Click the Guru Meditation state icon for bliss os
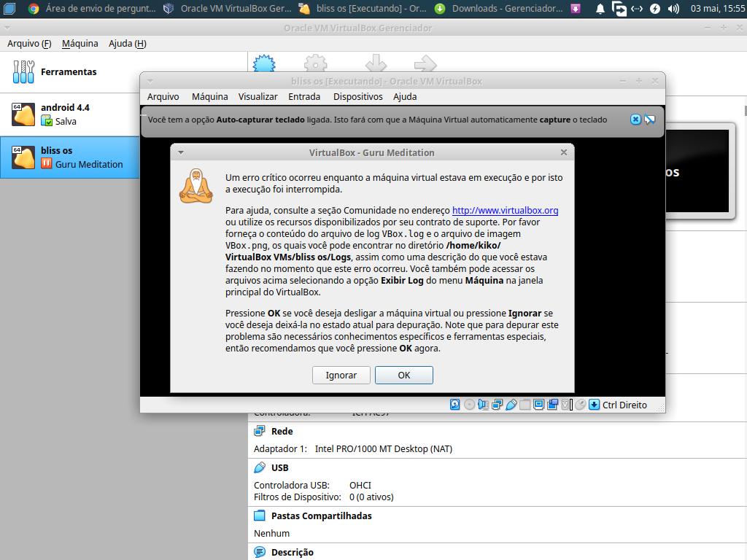 click(x=46, y=164)
